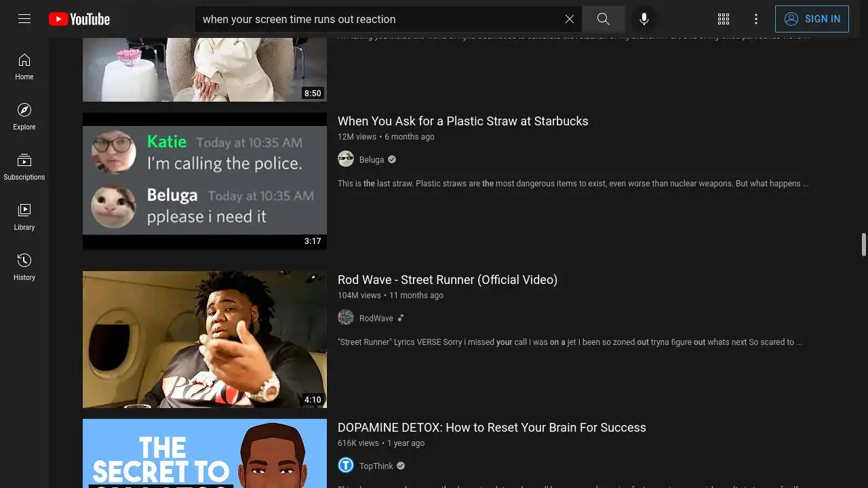The width and height of the screenshot is (868, 488).
Task: Clear the search query with X
Action: point(570,19)
